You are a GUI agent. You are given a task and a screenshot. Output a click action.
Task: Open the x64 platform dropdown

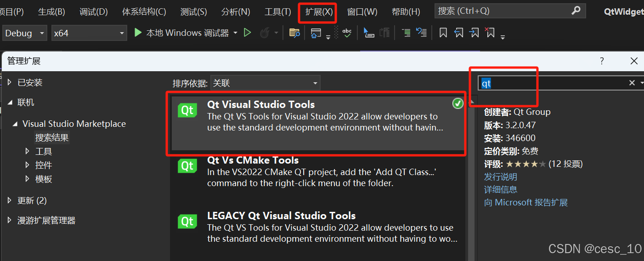click(x=89, y=33)
